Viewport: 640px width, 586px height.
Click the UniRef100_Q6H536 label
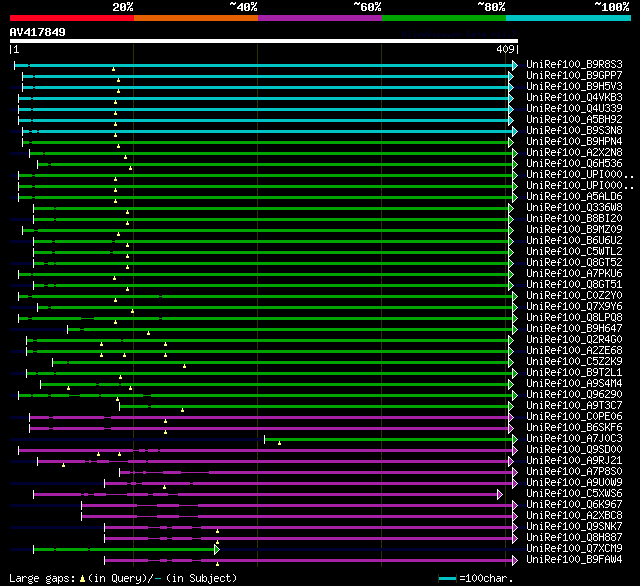[x=574, y=164]
